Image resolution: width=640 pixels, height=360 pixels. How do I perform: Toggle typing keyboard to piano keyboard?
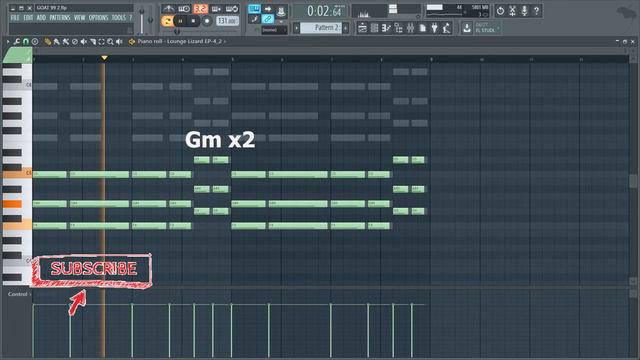click(x=254, y=9)
